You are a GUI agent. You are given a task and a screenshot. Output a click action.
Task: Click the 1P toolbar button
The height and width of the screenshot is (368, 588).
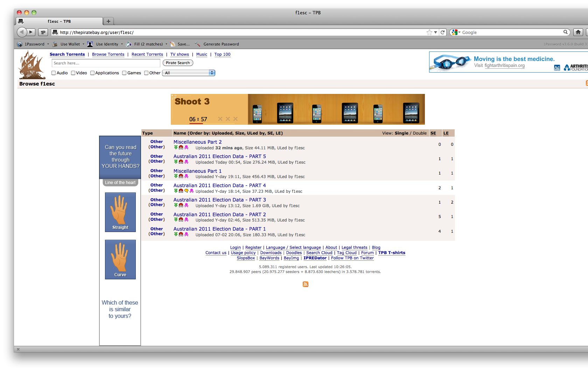[x=43, y=32]
